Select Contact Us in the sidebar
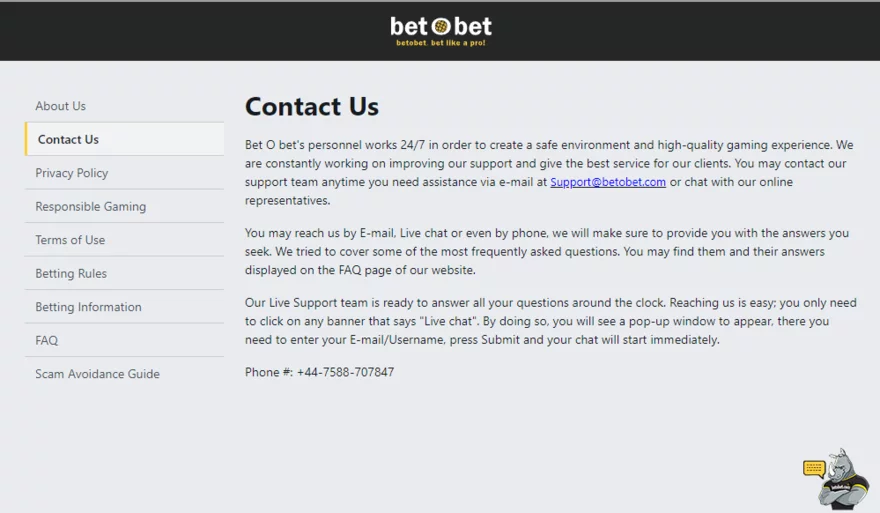 point(68,140)
